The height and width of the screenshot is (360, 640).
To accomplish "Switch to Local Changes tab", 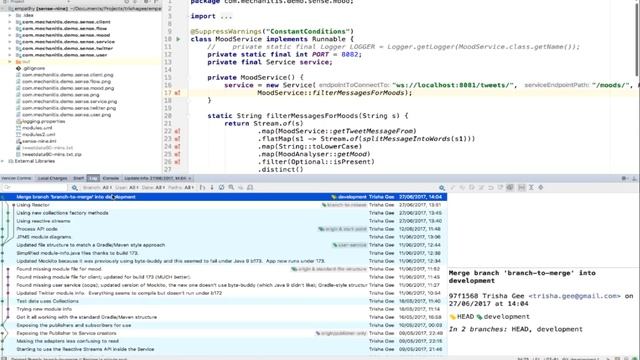I will [52, 178].
